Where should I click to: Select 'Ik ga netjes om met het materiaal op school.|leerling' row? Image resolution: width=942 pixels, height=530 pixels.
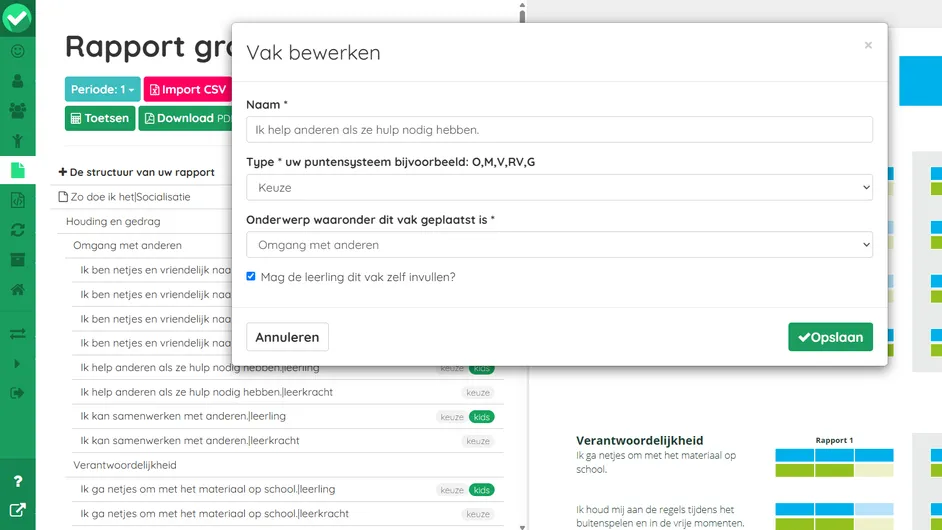pos(288,489)
